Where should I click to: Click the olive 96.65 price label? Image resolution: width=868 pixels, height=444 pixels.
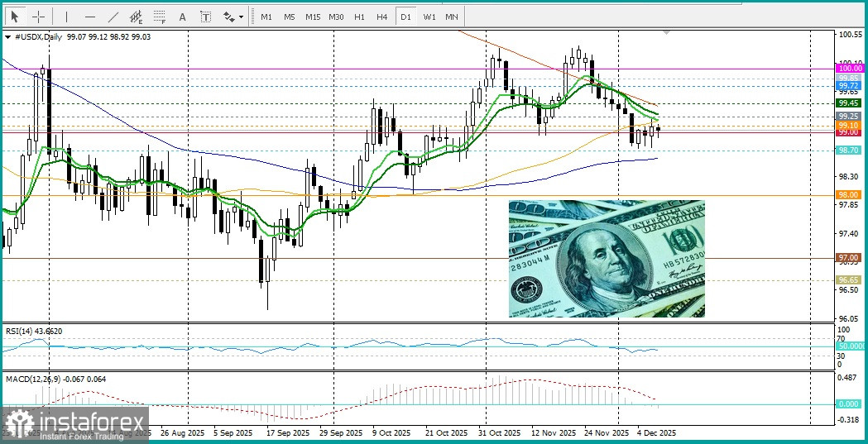pyautogui.click(x=848, y=280)
